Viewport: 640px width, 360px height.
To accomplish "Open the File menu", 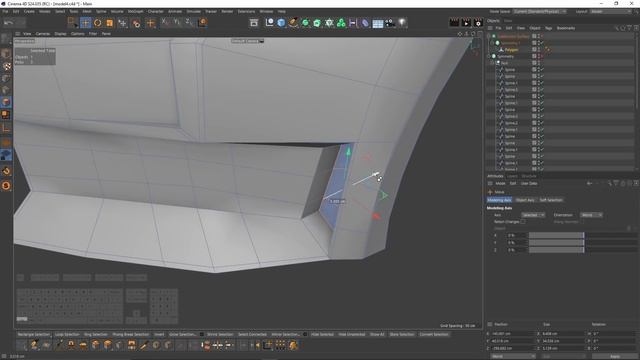I will 5,11.
